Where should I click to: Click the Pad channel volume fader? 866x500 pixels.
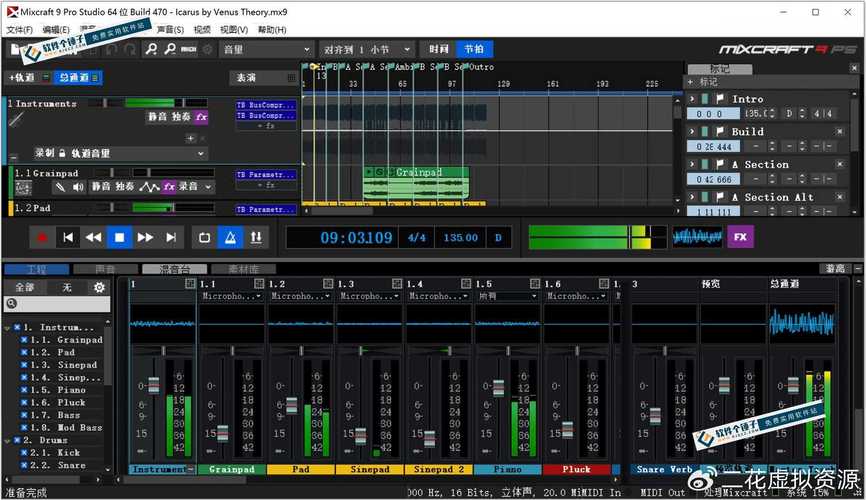tap(292, 406)
